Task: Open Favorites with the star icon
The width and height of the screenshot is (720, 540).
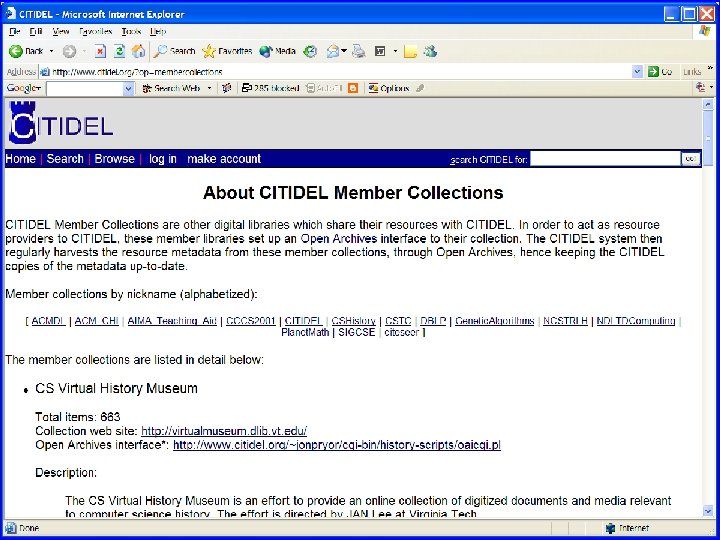Action: 208,51
